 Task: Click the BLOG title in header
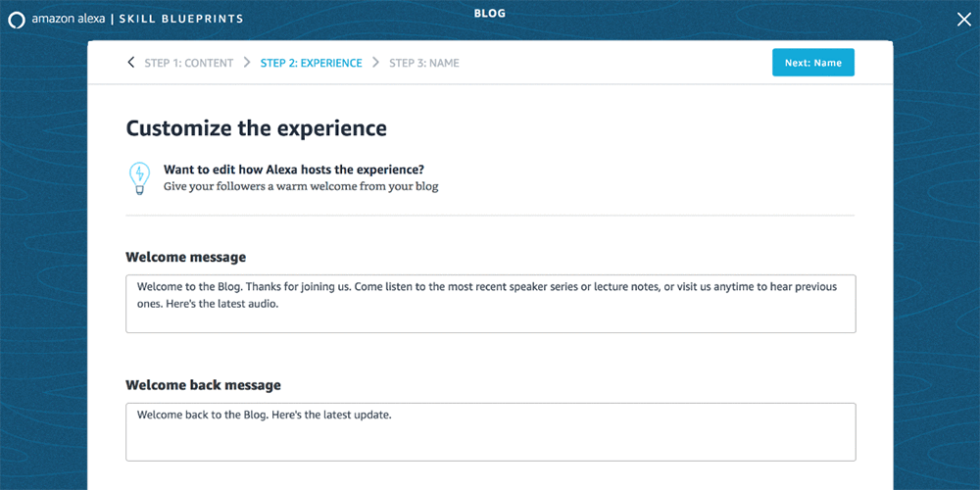[489, 13]
